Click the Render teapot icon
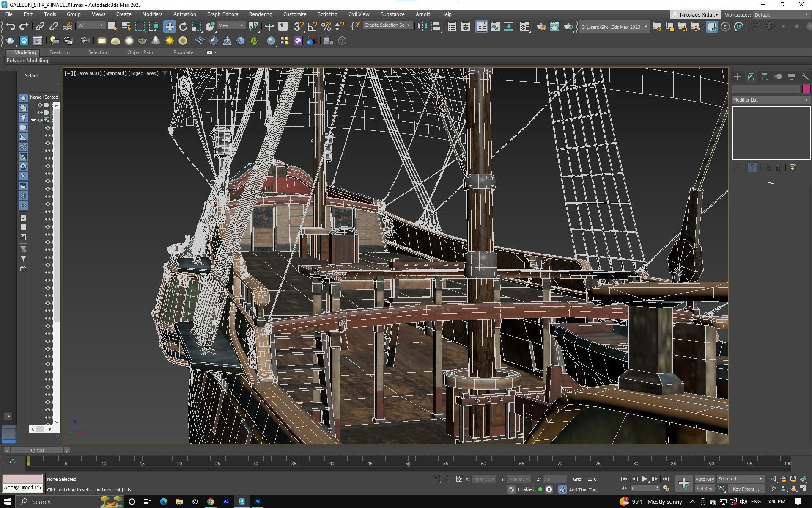812x508 pixels. pyautogui.click(x=568, y=27)
